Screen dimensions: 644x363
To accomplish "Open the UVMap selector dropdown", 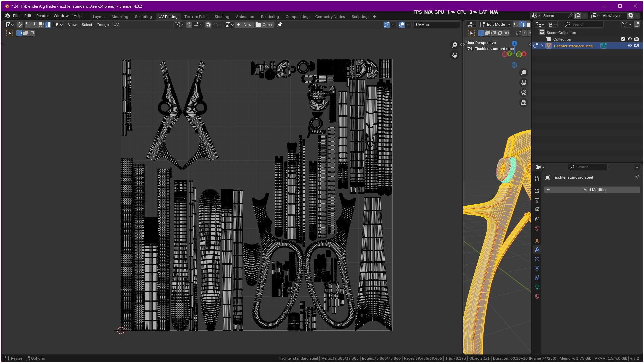I will [x=436, y=25].
